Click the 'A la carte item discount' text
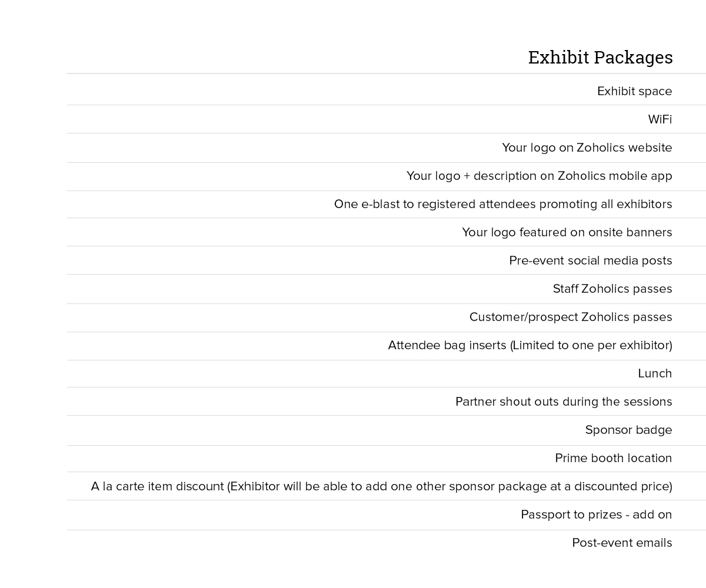This screenshot has width=706, height=588. click(157, 486)
